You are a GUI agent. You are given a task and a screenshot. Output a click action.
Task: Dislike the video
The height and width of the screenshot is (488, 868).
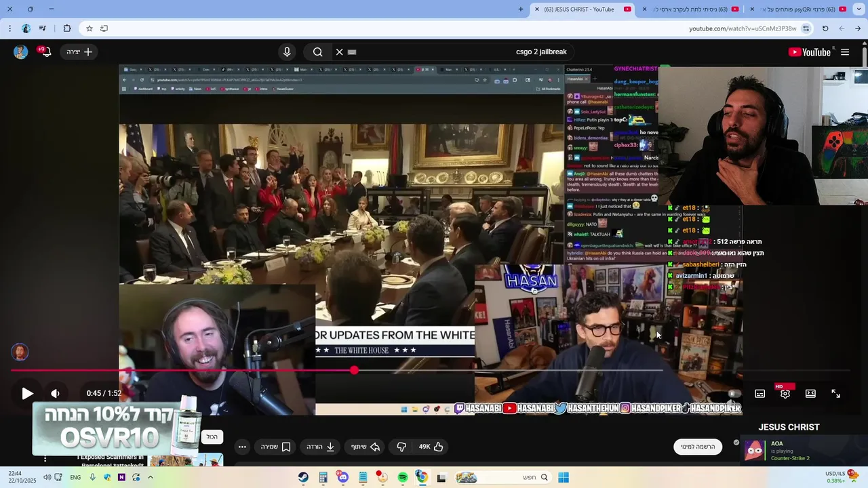[401, 447]
